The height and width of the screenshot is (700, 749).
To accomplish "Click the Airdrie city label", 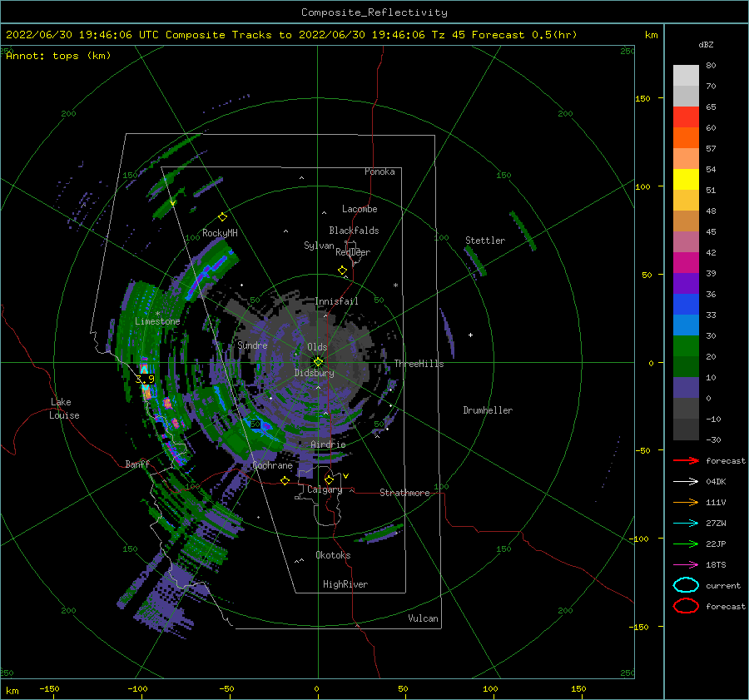I will coord(328,444).
